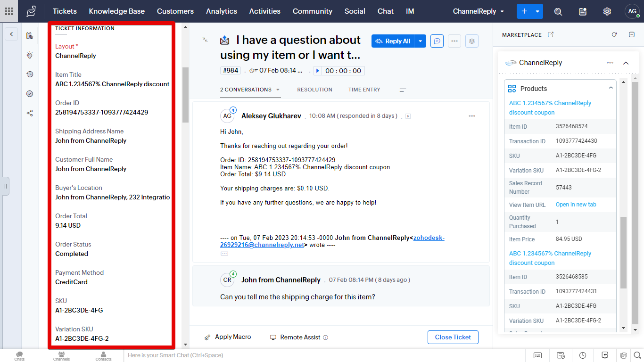Open the Social module
Image resolution: width=644 pixels, height=362 pixels.
click(355, 11)
